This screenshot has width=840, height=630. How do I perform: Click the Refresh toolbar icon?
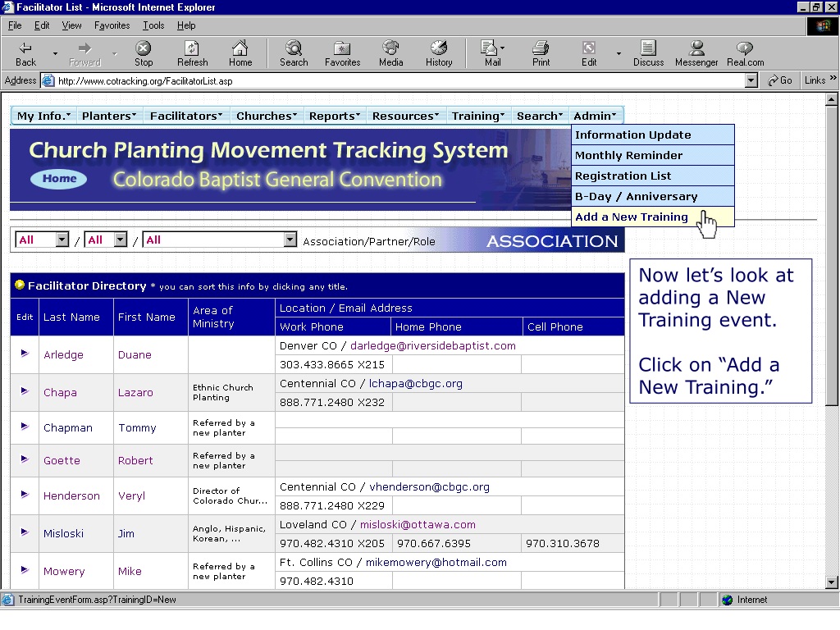click(x=192, y=53)
